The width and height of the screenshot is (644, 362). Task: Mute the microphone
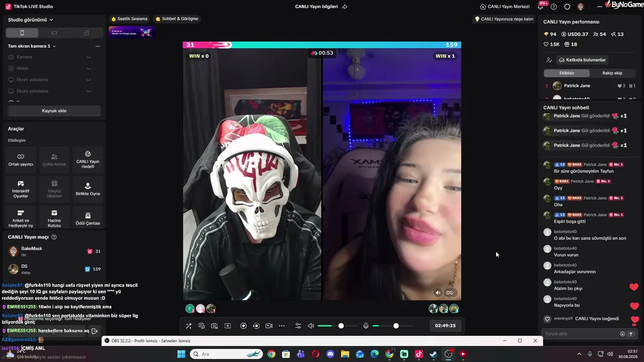(366, 326)
